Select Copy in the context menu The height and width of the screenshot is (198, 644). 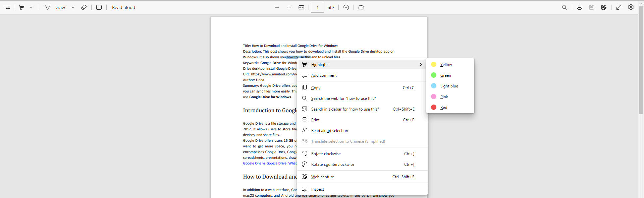click(362, 88)
